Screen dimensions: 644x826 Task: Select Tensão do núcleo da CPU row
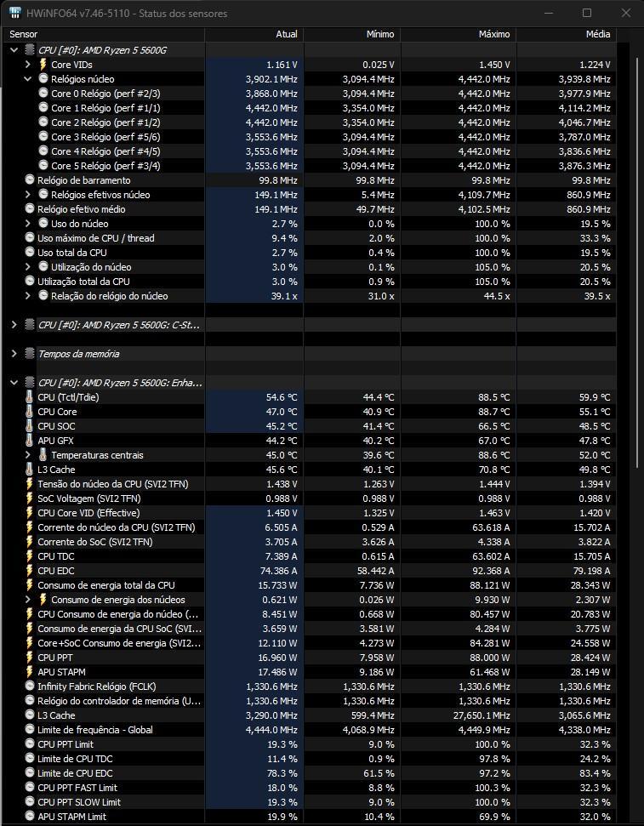pos(310,483)
